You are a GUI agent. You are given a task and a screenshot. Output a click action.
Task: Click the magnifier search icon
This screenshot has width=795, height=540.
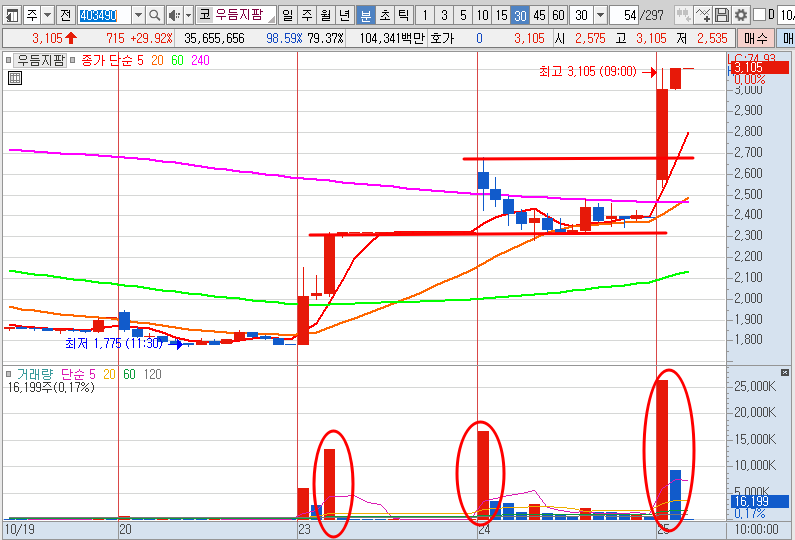click(155, 15)
